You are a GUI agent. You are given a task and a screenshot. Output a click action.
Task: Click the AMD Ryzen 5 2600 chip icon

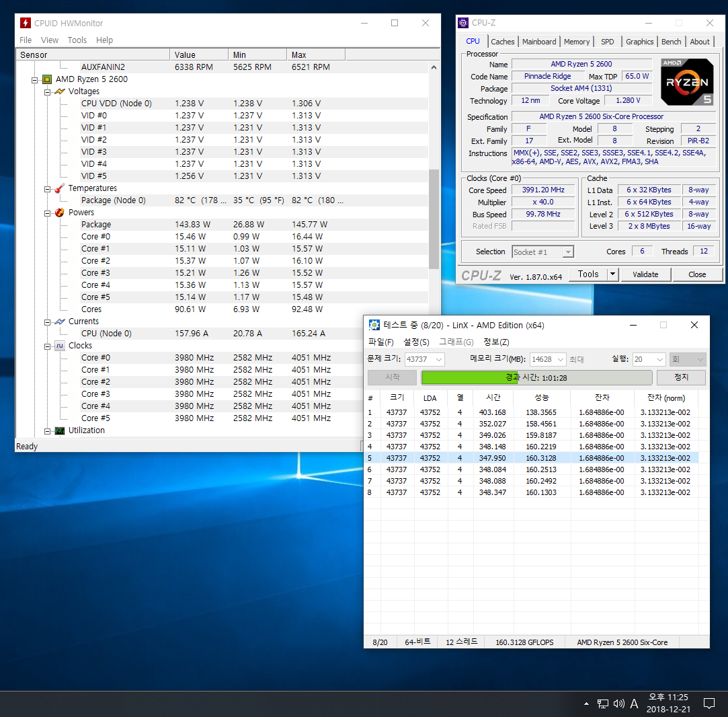[x=47, y=79]
